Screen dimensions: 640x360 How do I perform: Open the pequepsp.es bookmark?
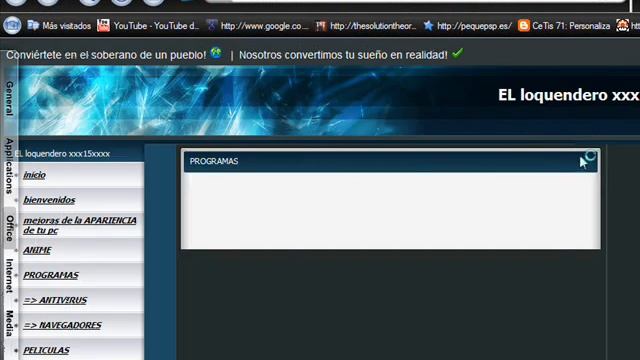(467, 26)
